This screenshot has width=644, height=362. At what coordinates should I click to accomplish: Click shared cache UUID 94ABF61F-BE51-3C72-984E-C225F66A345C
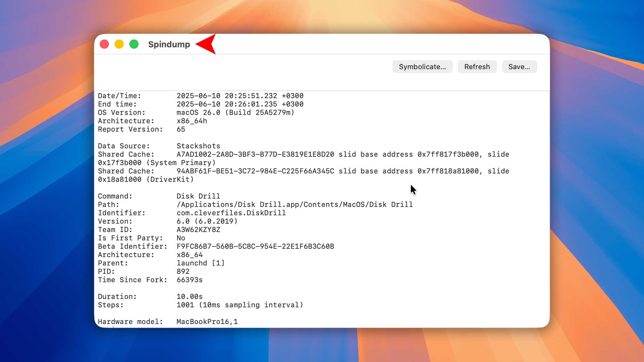255,171
